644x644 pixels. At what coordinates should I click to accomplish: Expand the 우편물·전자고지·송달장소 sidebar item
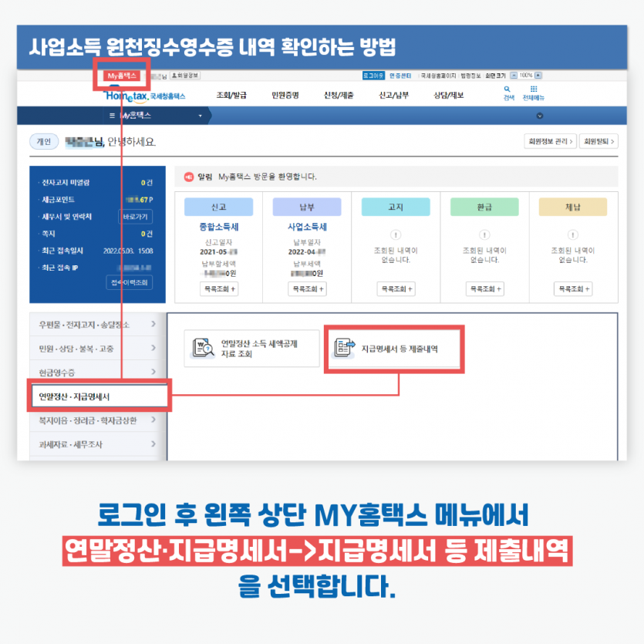point(153,325)
